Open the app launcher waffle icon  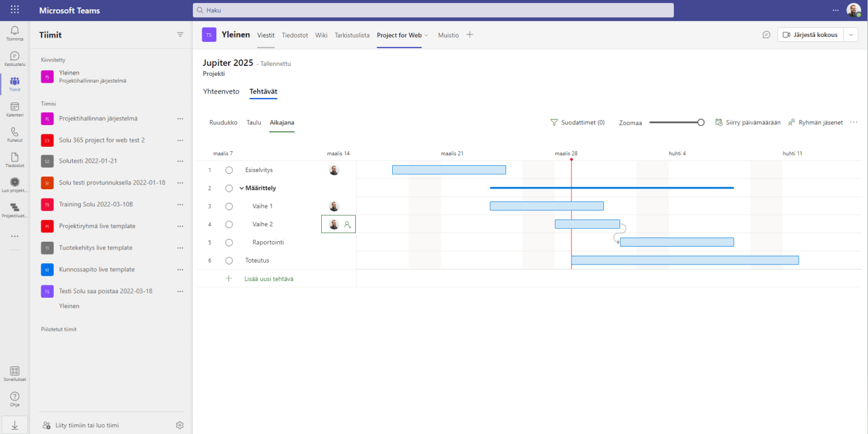(15, 10)
